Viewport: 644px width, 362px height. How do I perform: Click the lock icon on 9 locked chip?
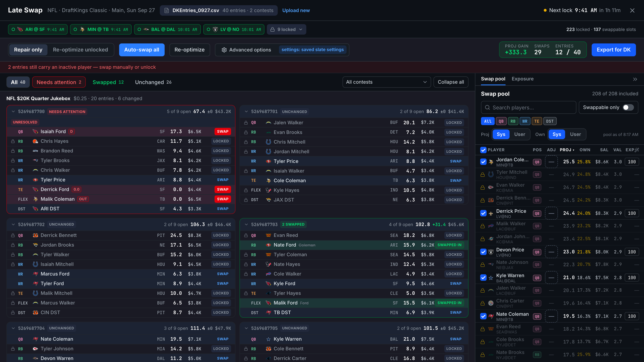[x=272, y=30]
